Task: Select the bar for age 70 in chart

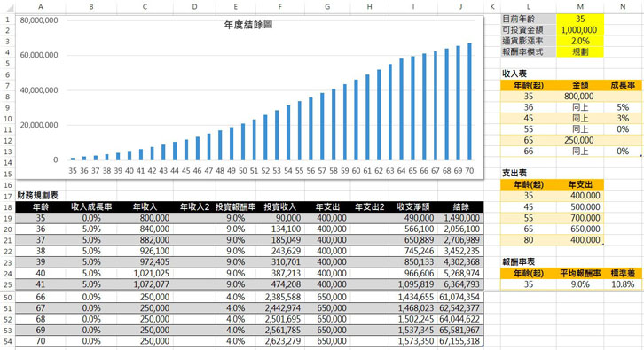Action: pyautogui.click(x=469, y=101)
